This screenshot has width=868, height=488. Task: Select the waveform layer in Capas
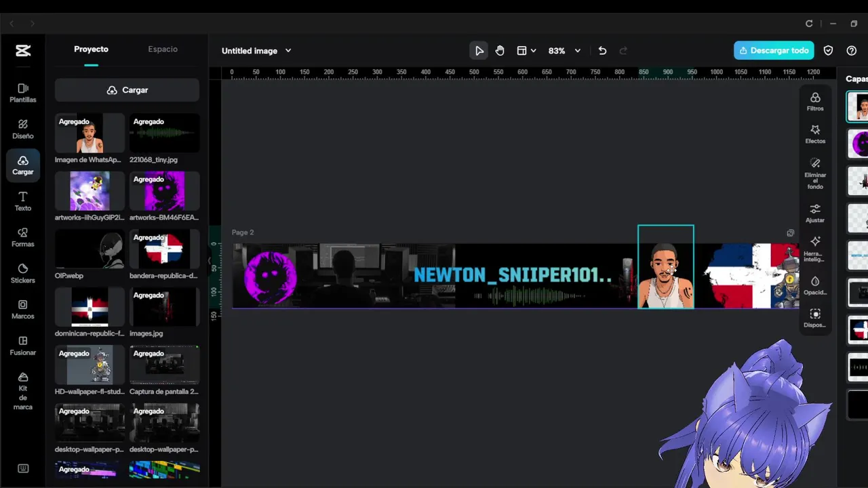pos(858,367)
